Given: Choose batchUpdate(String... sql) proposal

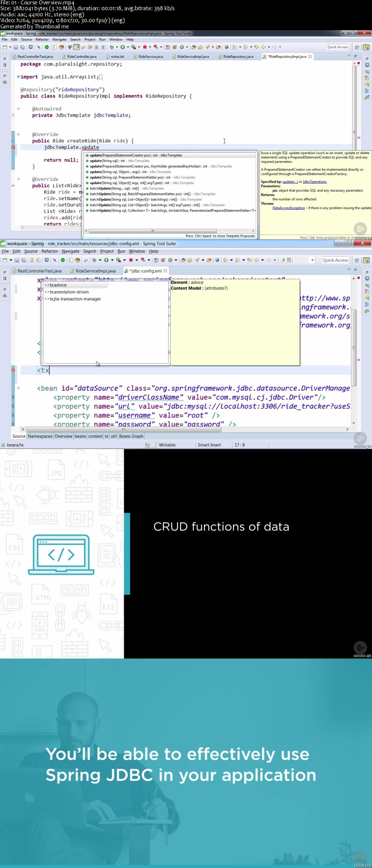Looking at the screenshot, I should point(170,188).
